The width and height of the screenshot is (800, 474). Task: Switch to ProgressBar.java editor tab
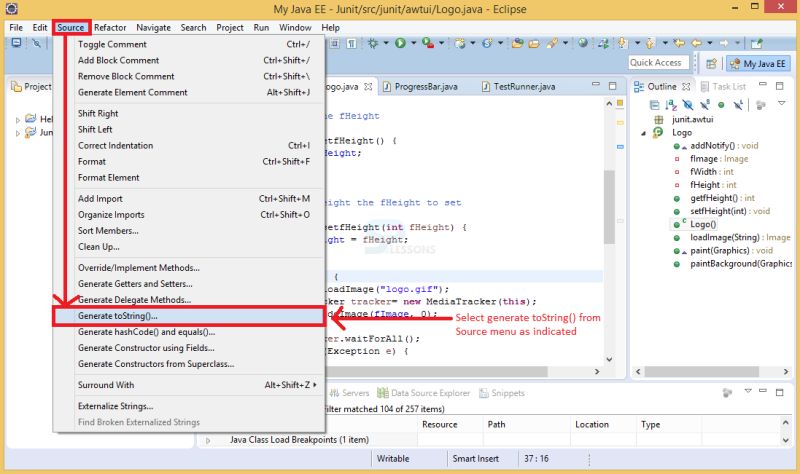[420, 87]
